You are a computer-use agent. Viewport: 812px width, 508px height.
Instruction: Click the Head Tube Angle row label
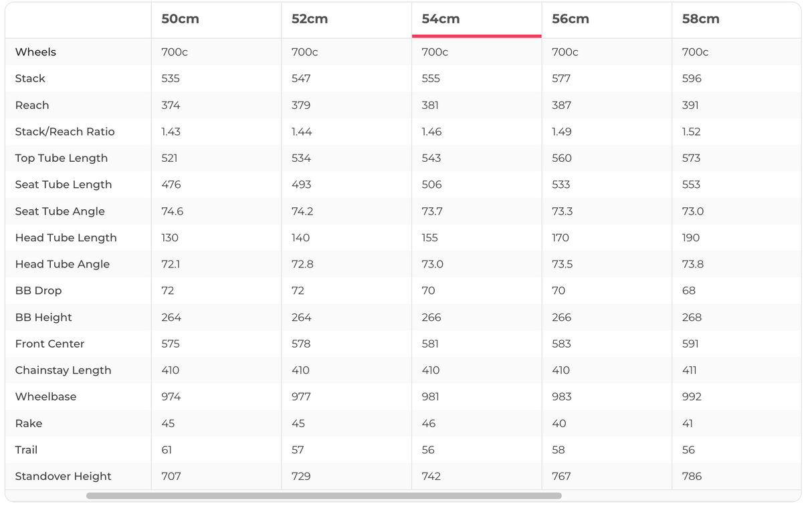[62, 264]
